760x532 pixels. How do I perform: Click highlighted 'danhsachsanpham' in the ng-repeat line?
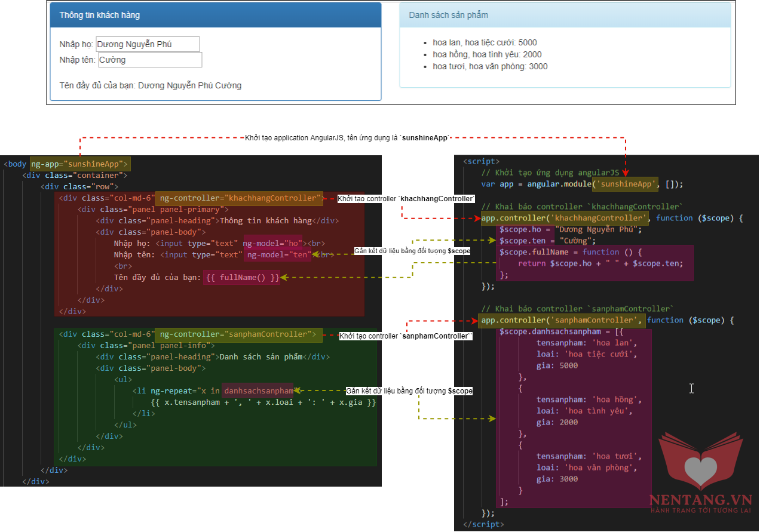point(258,391)
